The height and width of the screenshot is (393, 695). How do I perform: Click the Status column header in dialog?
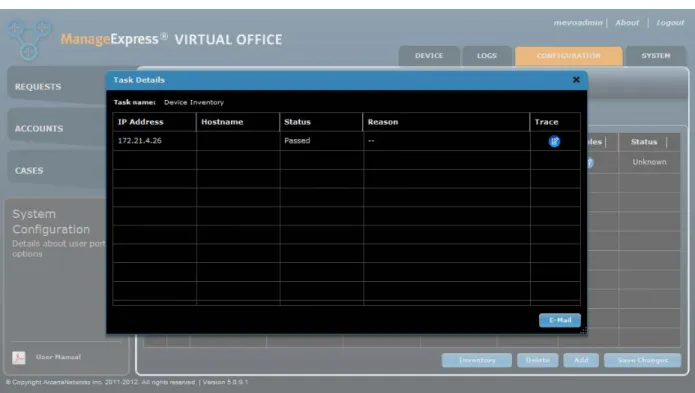321,122
